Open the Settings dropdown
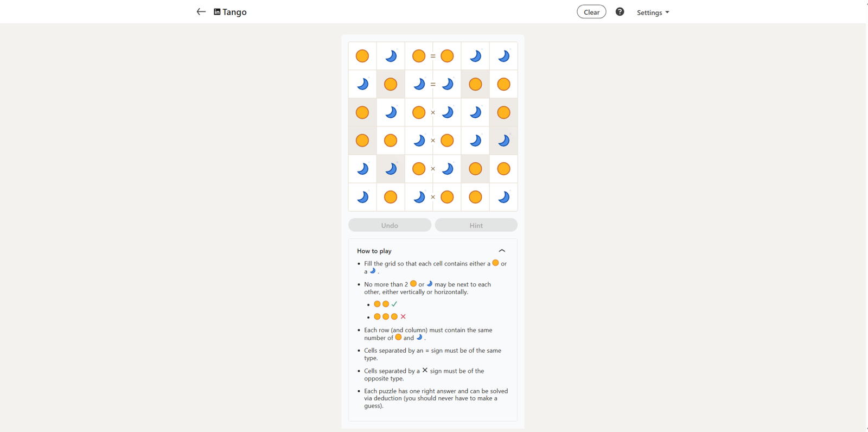The height and width of the screenshot is (432, 868). (653, 12)
